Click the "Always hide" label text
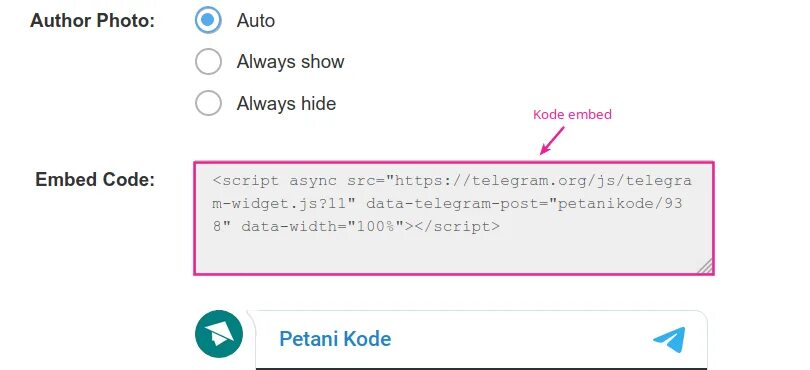810x370 pixels. click(x=286, y=103)
